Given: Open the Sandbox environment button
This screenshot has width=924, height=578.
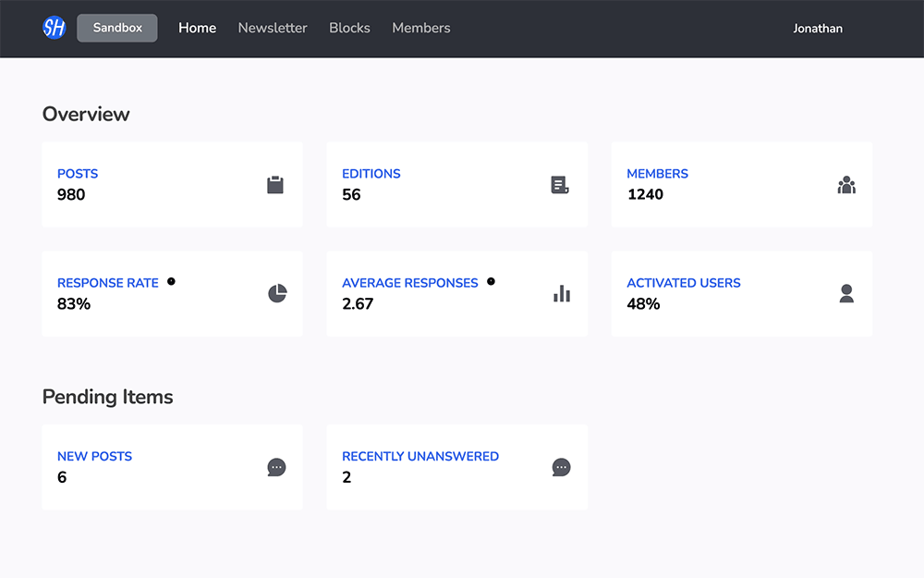Looking at the screenshot, I should (x=117, y=28).
